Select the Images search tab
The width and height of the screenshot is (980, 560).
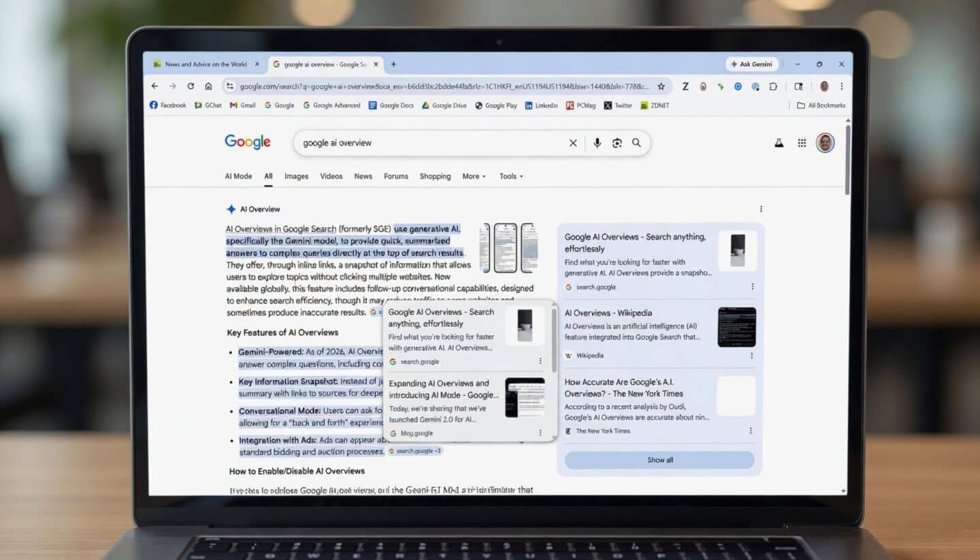(x=296, y=176)
